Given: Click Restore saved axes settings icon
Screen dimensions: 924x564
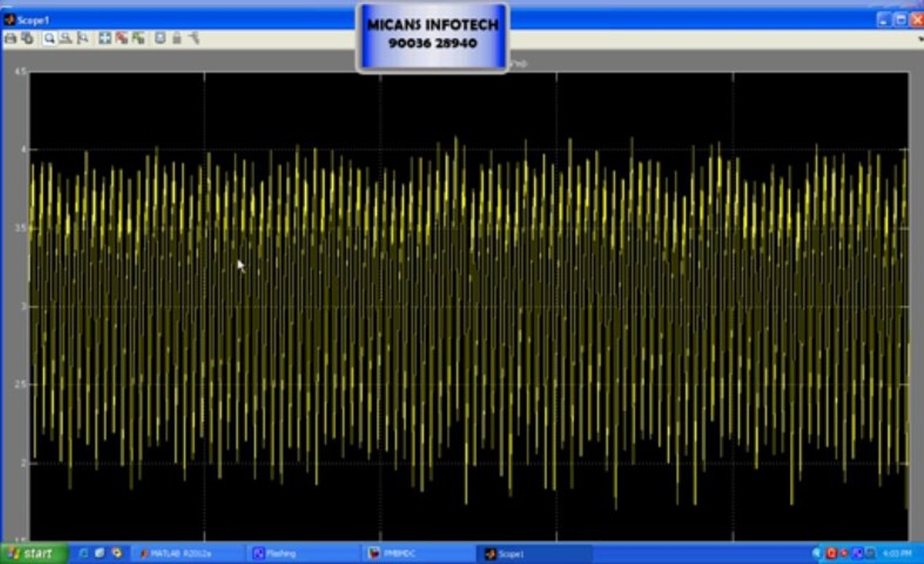Looking at the screenshot, I should pos(138,38).
